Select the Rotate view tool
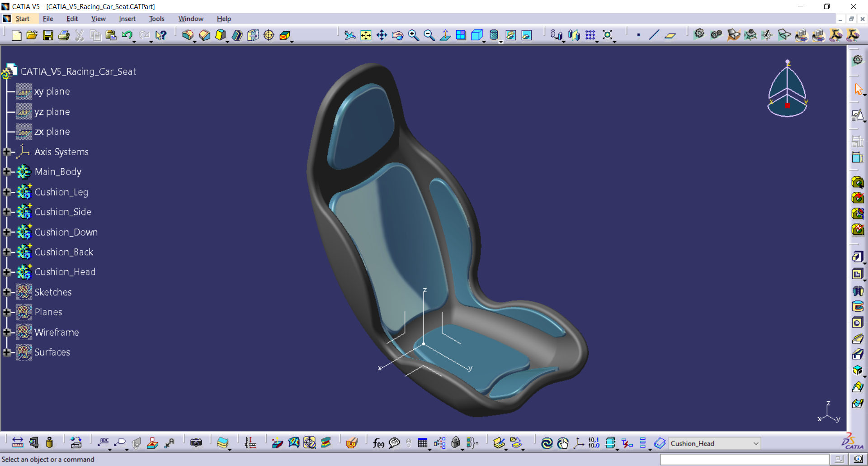Screen dimensions: 868x466 coord(398,35)
